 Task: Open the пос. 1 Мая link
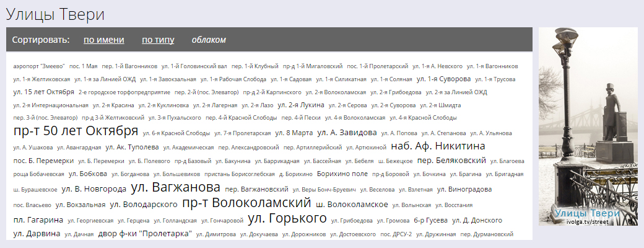point(84,66)
